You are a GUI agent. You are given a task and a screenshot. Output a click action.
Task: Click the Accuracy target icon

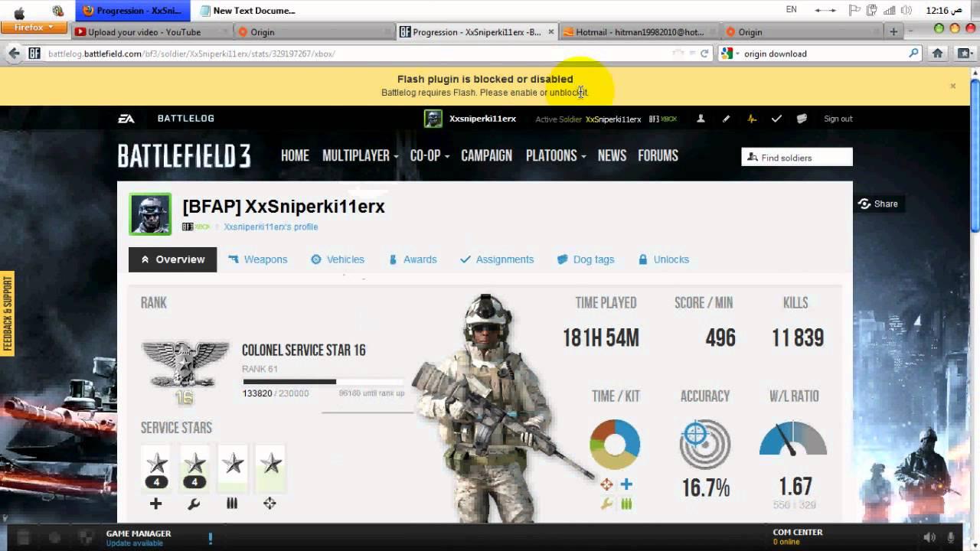click(x=705, y=444)
